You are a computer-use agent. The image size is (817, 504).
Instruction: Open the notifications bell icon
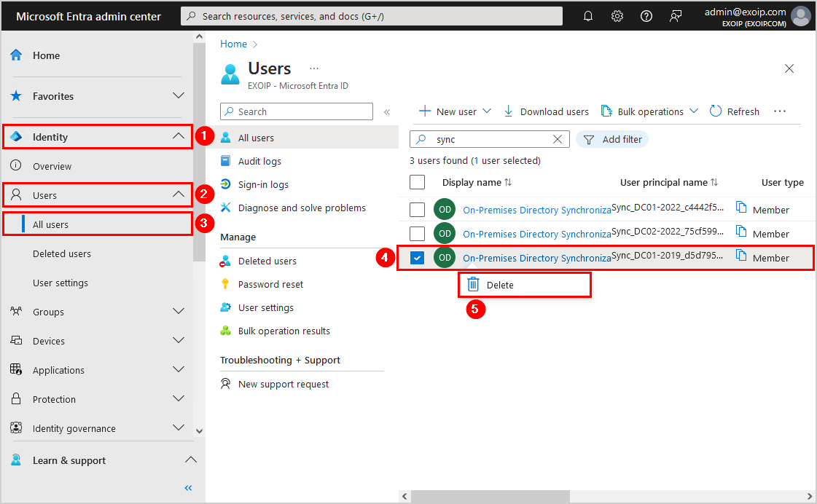(x=587, y=16)
